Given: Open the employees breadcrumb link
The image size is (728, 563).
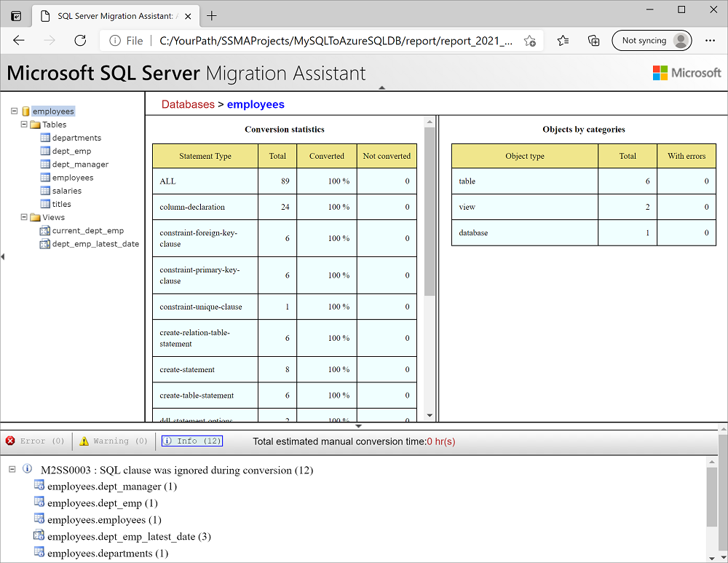Looking at the screenshot, I should click(256, 104).
